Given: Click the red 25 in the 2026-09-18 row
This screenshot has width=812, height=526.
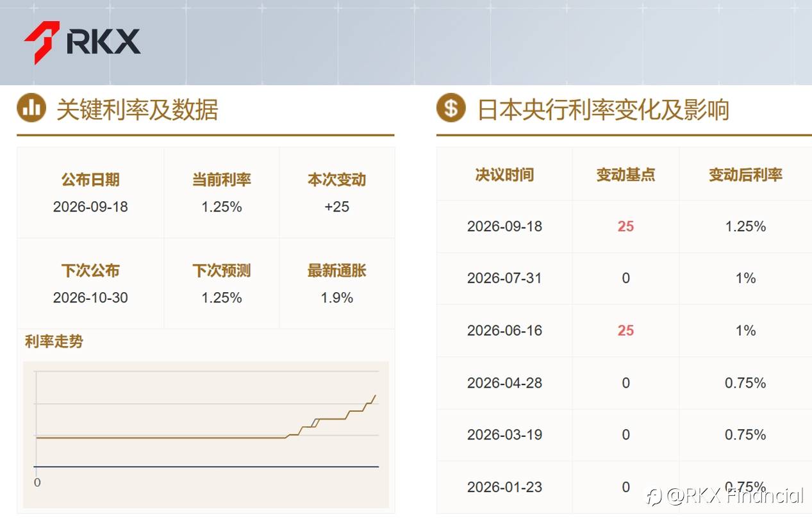Looking at the screenshot, I should [626, 227].
